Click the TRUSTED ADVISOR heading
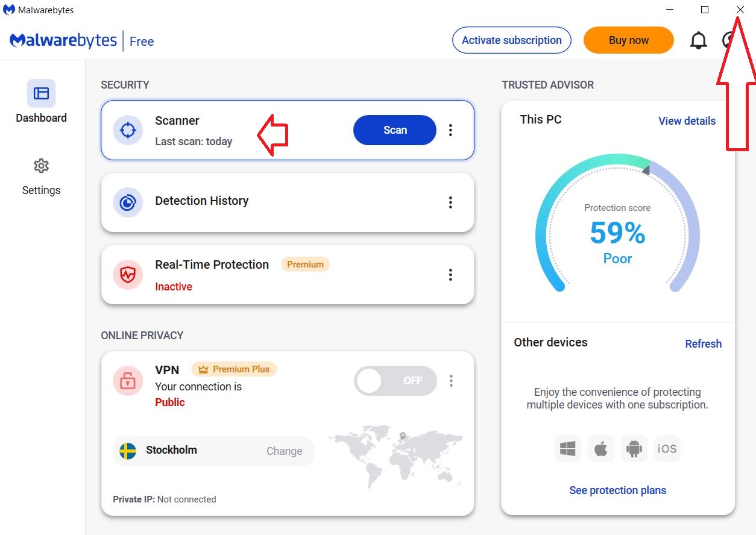Screen dimensions: 756x535 coord(548,85)
